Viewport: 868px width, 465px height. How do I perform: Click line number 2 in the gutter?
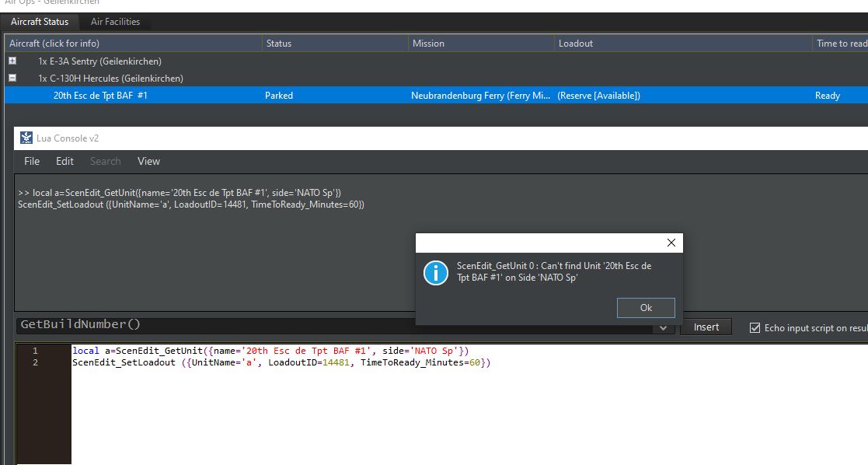pos(35,362)
